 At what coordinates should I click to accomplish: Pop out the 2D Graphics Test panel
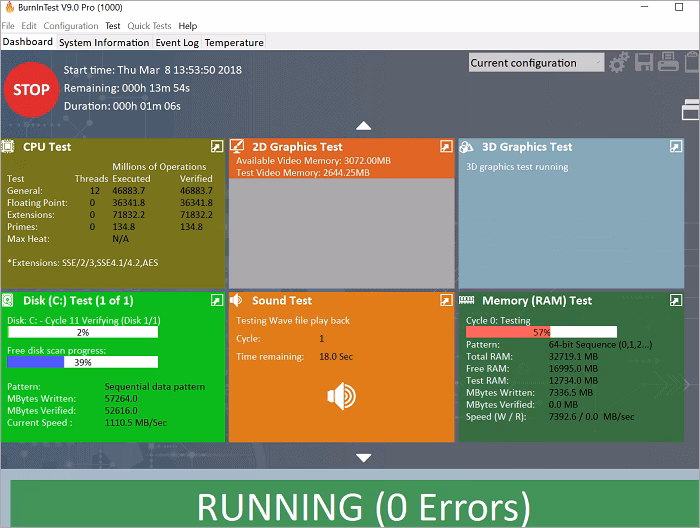(x=446, y=146)
